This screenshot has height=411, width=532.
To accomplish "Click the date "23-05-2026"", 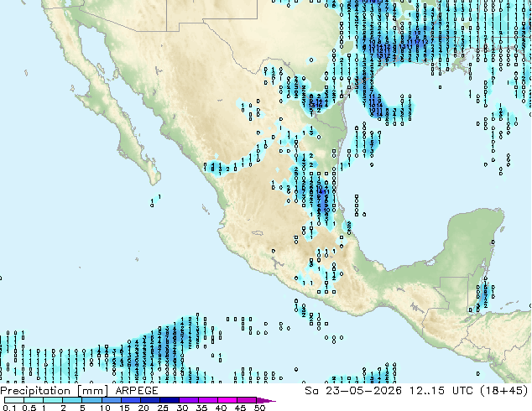I will (x=363, y=391).
